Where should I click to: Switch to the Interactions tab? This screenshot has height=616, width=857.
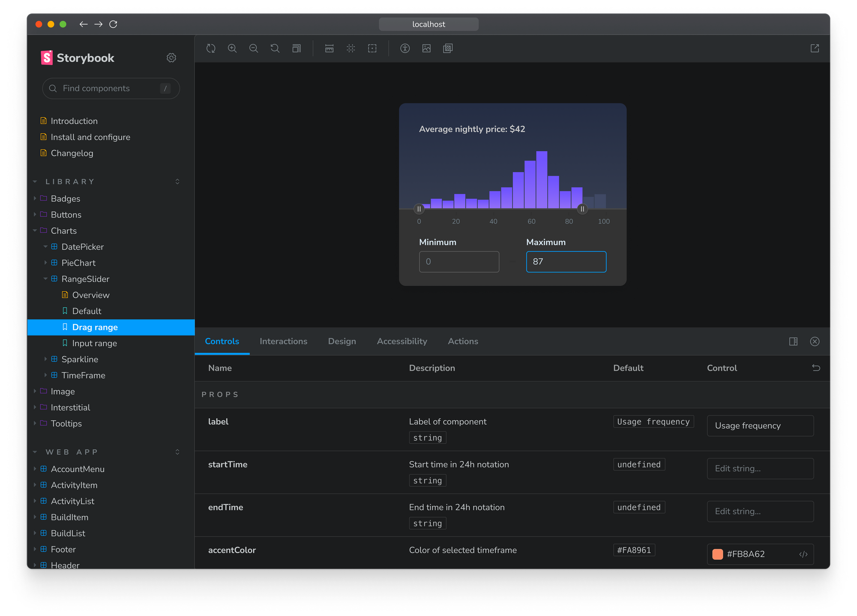(x=283, y=341)
